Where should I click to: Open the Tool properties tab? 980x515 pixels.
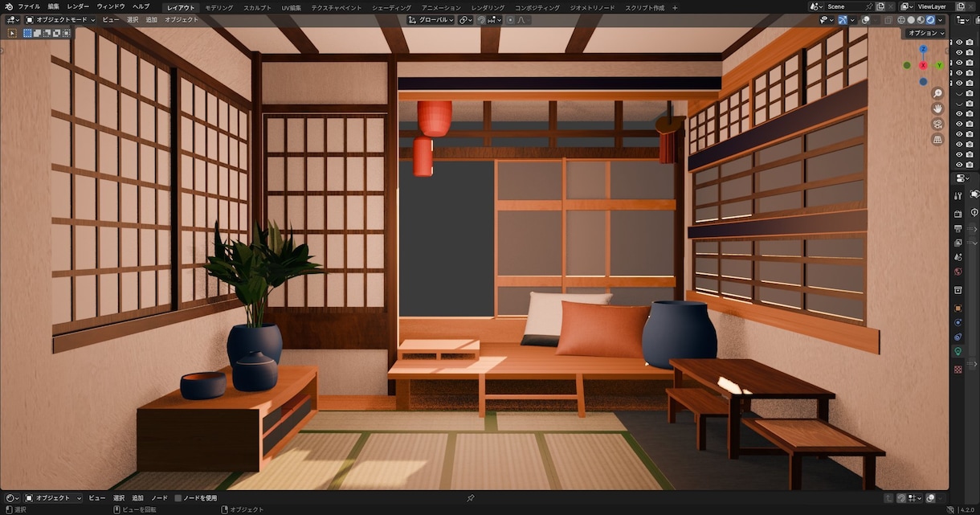958,195
